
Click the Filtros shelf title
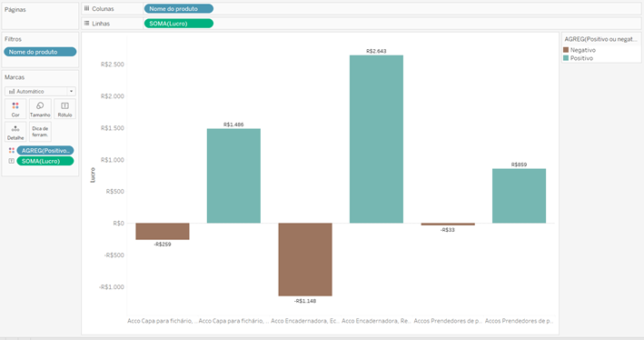pyautogui.click(x=13, y=39)
